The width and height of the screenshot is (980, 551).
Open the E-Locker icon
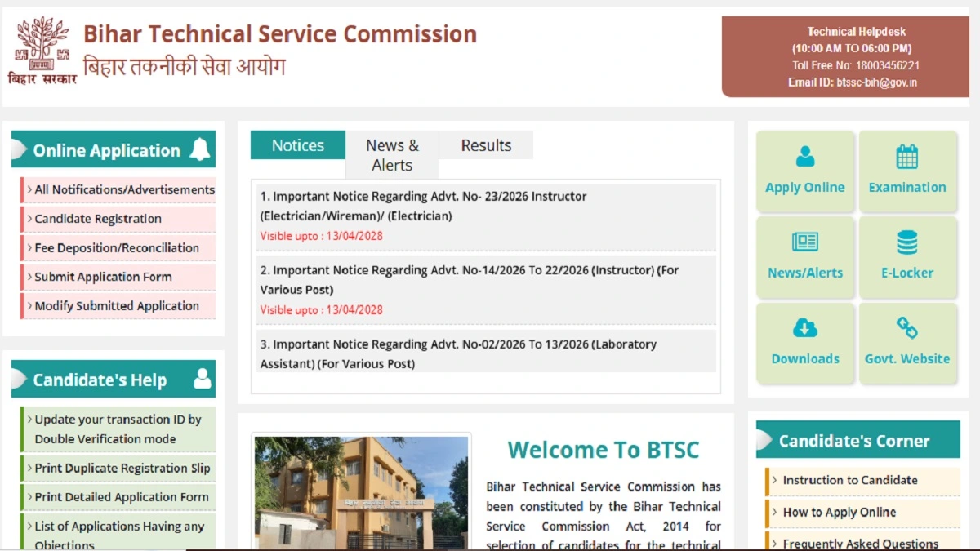tap(907, 243)
